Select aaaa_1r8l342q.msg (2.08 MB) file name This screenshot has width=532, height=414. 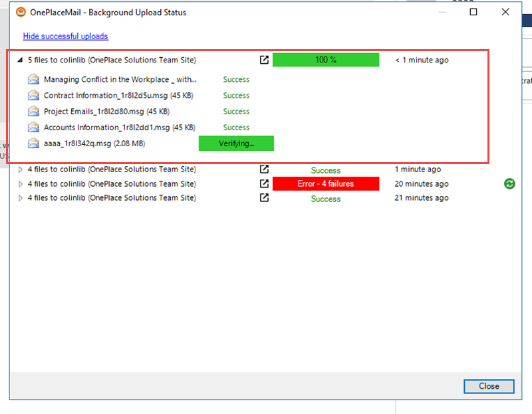click(94, 144)
